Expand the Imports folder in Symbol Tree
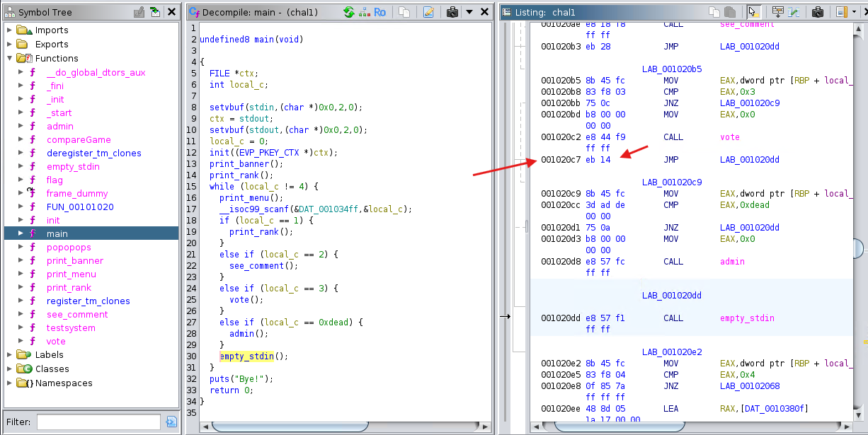This screenshot has height=435, width=868. coord(9,30)
